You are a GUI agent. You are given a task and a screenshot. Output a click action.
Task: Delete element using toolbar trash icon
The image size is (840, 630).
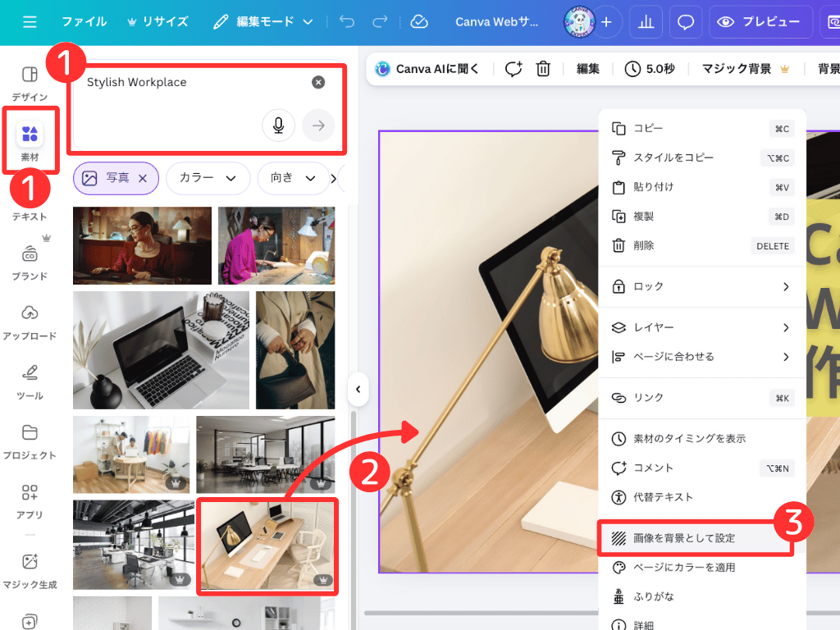point(543,69)
